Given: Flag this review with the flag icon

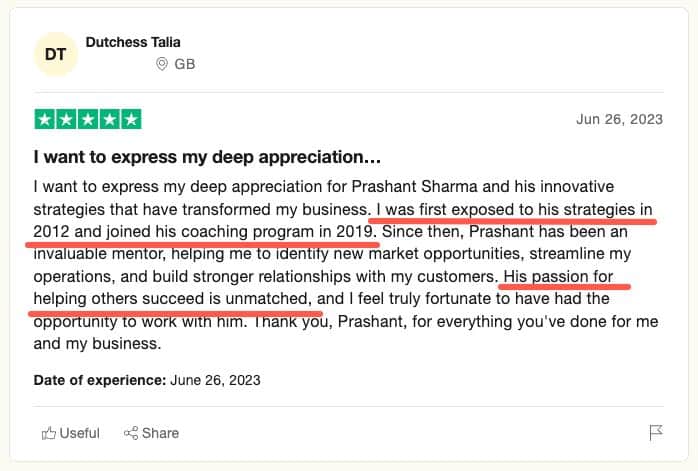Looking at the screenshot, I should click(656, 432).
